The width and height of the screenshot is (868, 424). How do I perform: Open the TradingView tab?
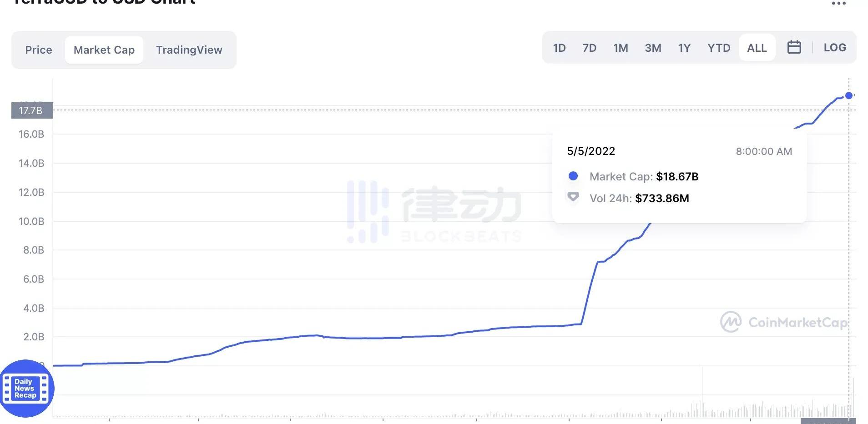tap(189, 50)
